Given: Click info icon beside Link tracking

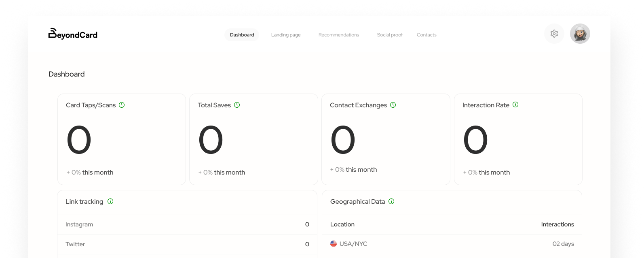Looking at the screenshot, I should pos(110,201).
